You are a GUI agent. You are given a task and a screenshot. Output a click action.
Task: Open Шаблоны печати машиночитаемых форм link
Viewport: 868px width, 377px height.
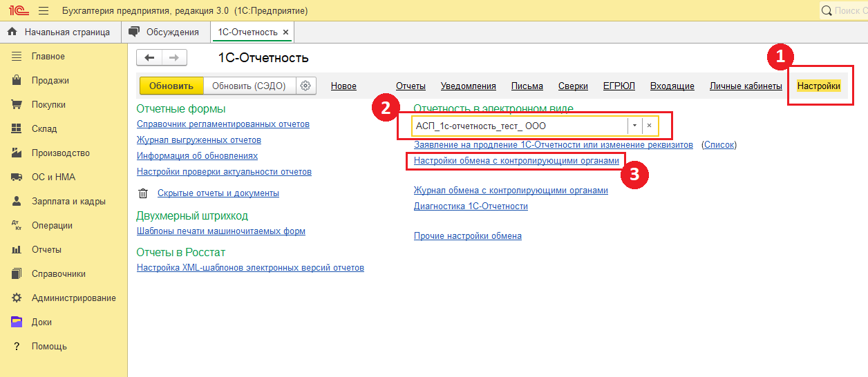coord(221,231)
